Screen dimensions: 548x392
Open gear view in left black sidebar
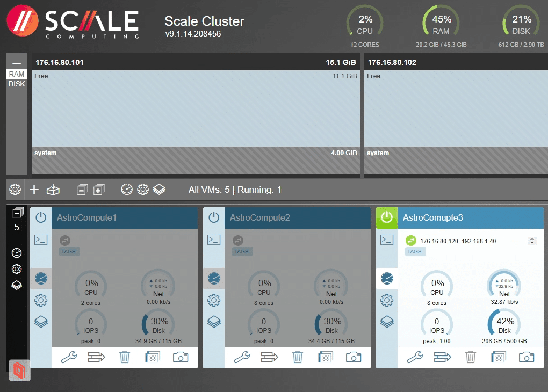click(17, 269)
